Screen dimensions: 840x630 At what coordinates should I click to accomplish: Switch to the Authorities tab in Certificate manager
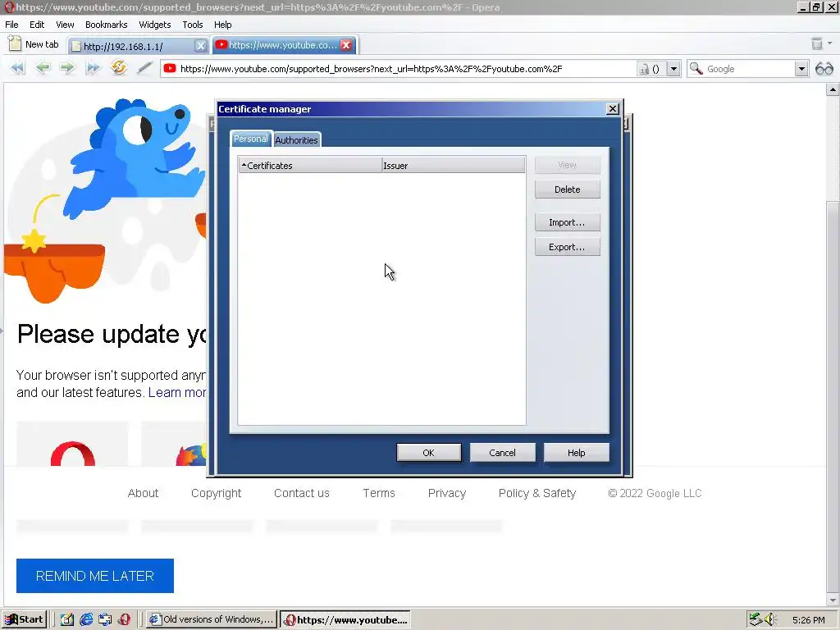pyautogui.click(x=297, y=139)
